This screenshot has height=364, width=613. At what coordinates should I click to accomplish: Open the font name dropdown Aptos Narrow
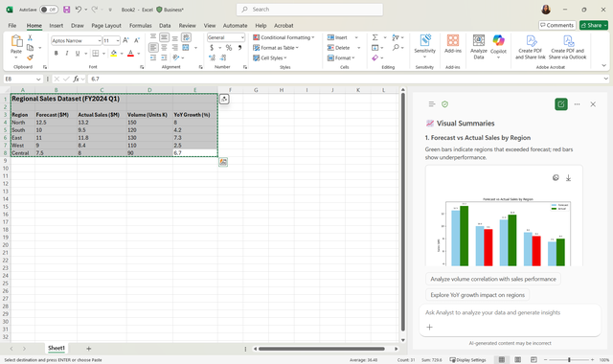(100, 40)
